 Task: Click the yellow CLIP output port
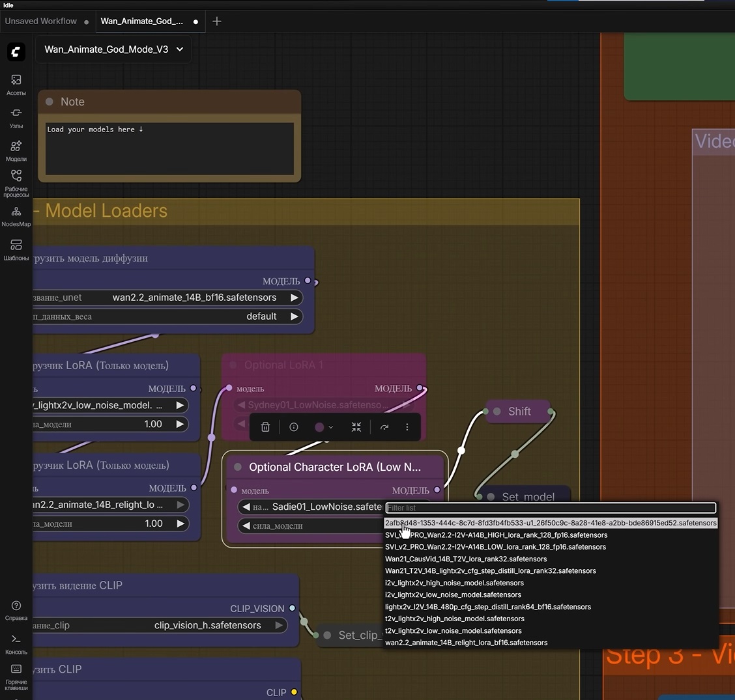294,692
